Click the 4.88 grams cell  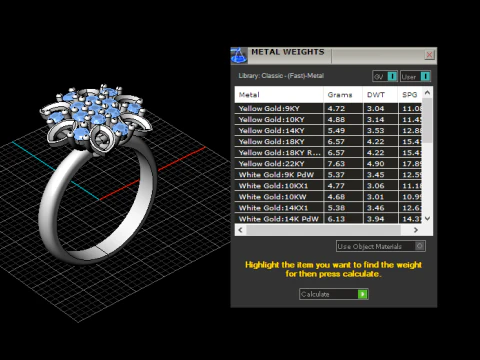[x=343, y=119]
